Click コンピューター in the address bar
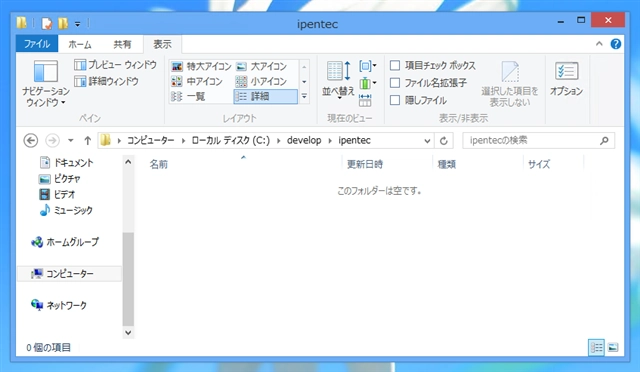 pyautogui.click(x=150, y=140)
